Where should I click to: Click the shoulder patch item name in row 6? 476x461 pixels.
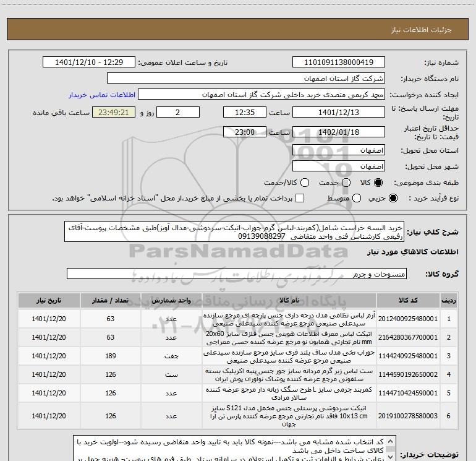pos(289,416)
